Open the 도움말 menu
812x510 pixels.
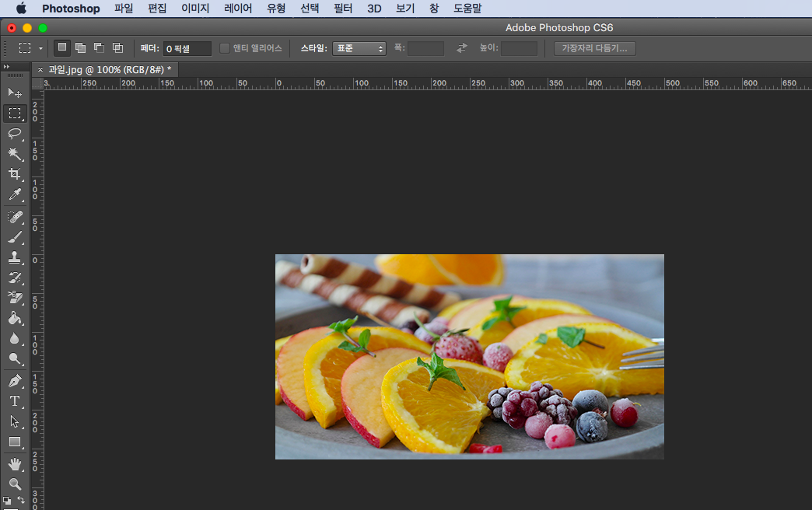click(467, 9)
